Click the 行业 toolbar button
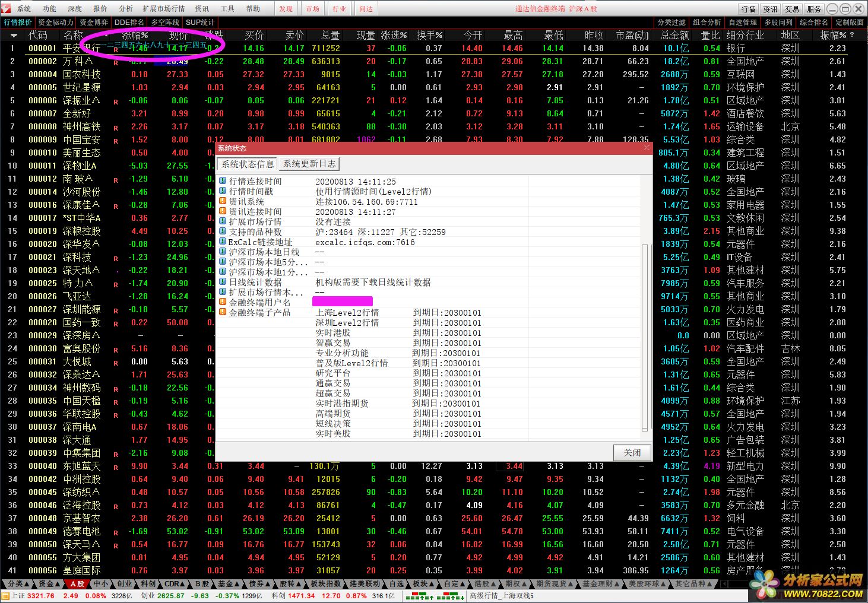Viewport: 868px width, 603px height. coord(340,9)
